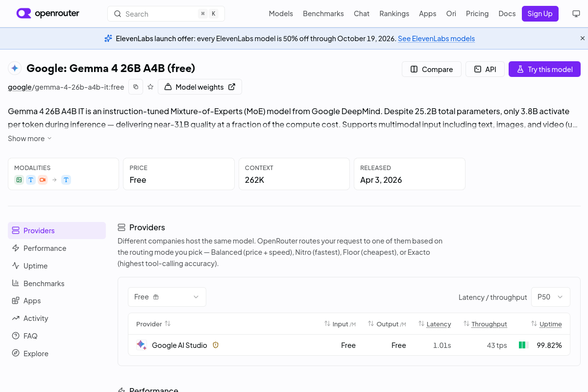
Task: Open the FAQ section in sidebar
Action: (x=57, y=336)
